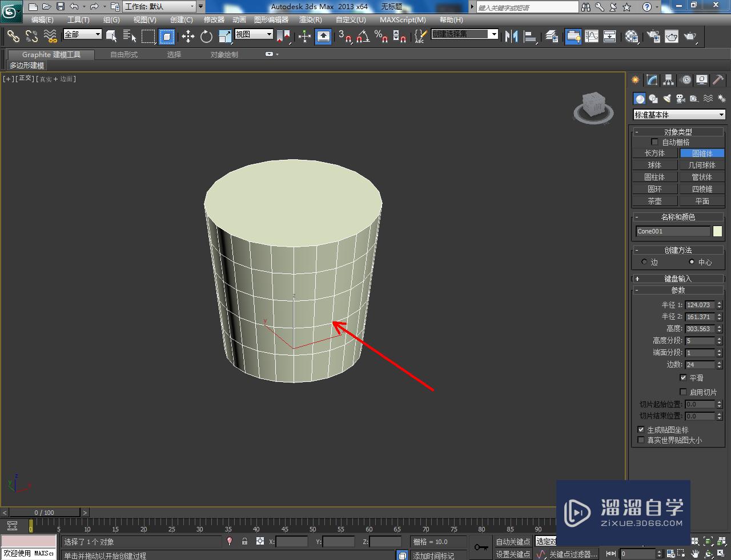Switch to the Modify panel tab
The image size is (731, 560).
[x=652, y=80]
